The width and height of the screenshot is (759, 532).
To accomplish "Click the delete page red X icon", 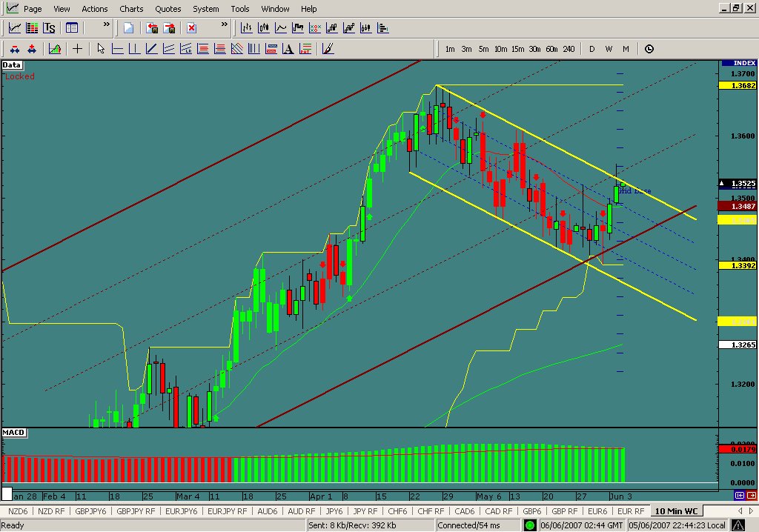I will [x=192, y=28].
